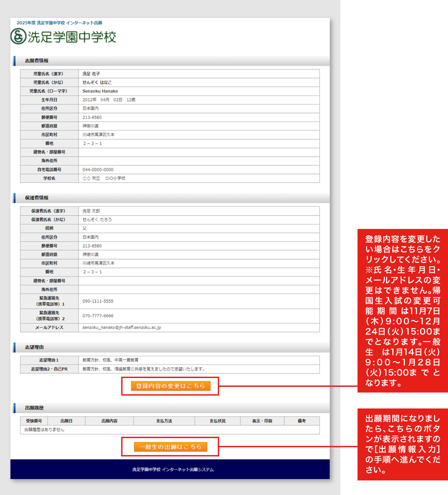Click the footer text 洗足学園中学校 インターネット出願システム

(173, 470)
